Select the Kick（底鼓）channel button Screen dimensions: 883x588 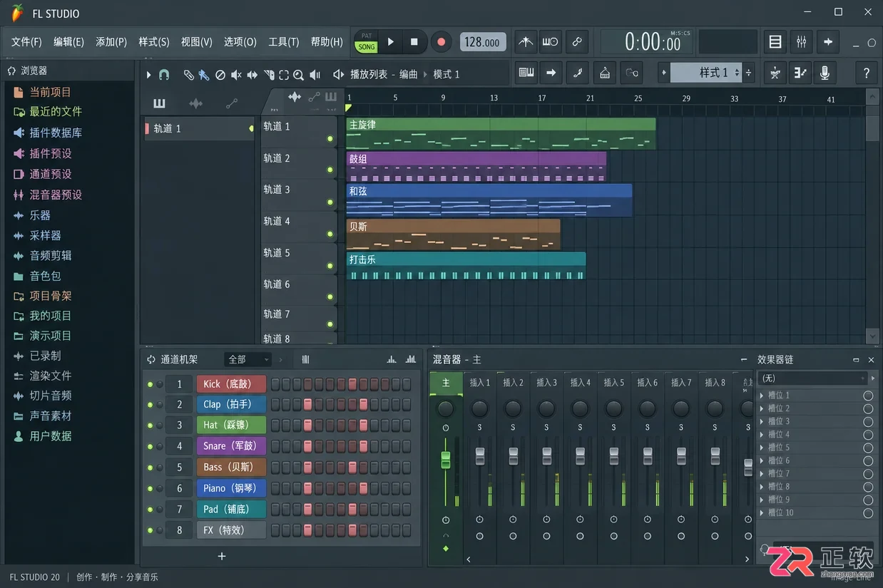click(231, 384)
